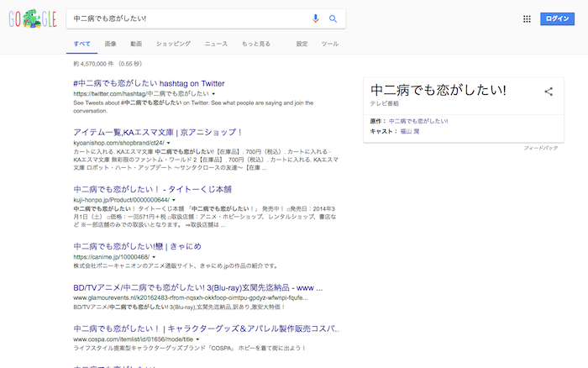Screen dimensions: 588x368
Task: Go to the ニュース tab
Action: (x=215, y=43)
